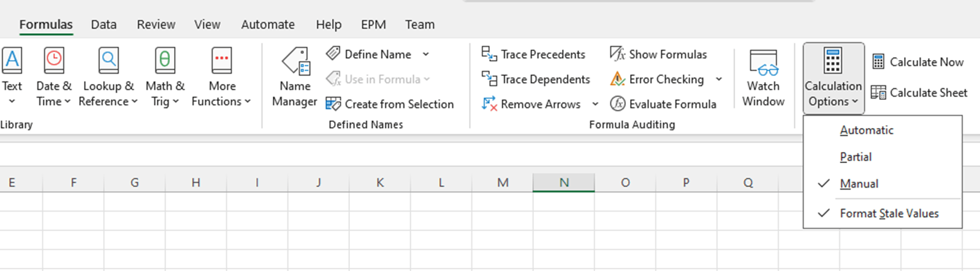Open the More Functions menu
The height and width of the screenshot is (271, 980).
(x=221, y=77)
